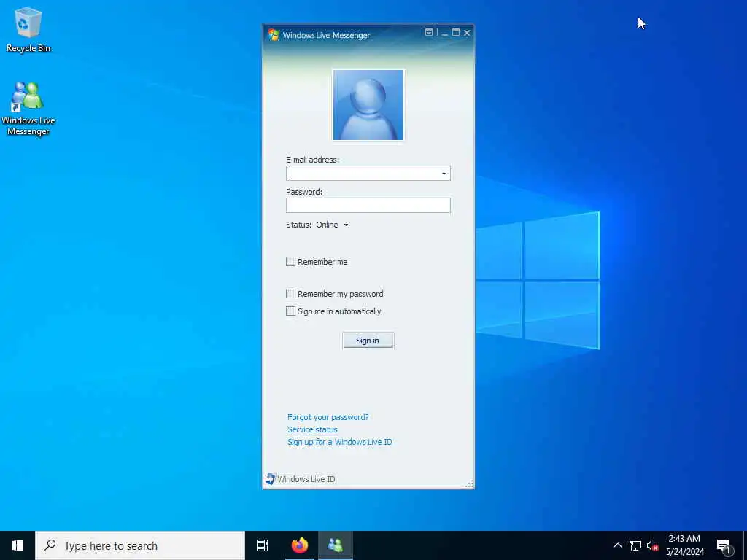Open the Status Online dropdown
Viewport: 747px width, 560px height.
tap(332, 225)
